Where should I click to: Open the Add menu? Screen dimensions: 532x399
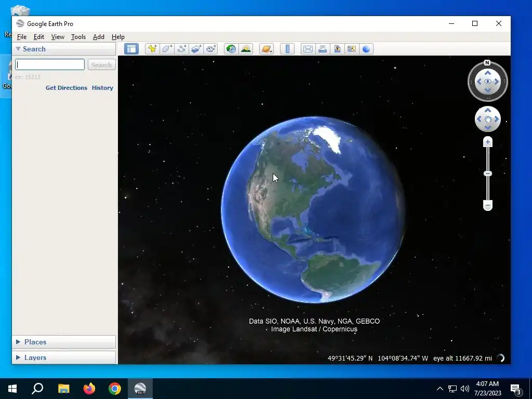(x=98, y=37)
